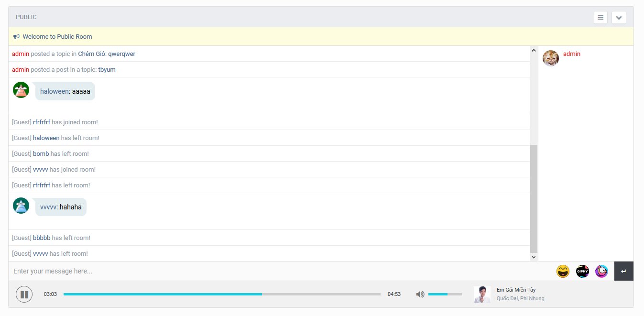The height and width of the screenshot is (316, 644).
Task: Seek on the song progress bar
Action: (222, 294)
